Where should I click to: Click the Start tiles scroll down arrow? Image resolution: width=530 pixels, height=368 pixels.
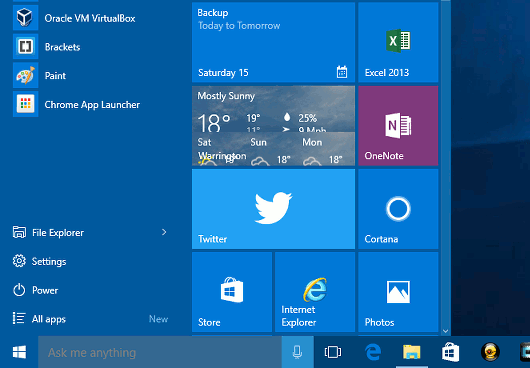(x=445, y=331)
